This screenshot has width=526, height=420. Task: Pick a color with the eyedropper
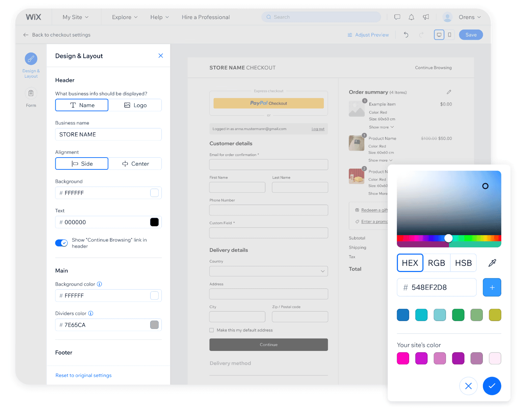pyautogui.click(x=492, y=263)
